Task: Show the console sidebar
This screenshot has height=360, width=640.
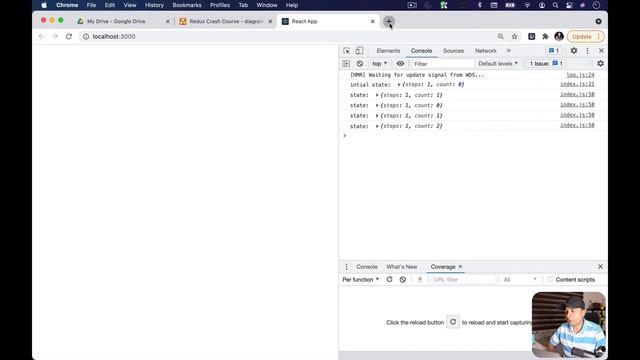Action: click(x=347, y=64)
